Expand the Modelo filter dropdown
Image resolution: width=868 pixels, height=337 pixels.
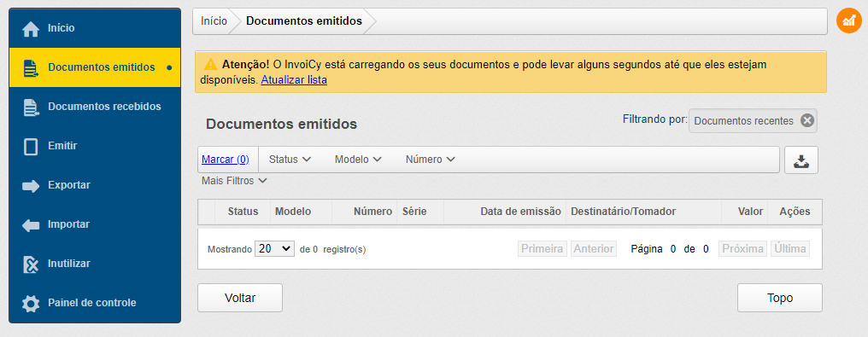pyautogui.click(x=358, y=160)
